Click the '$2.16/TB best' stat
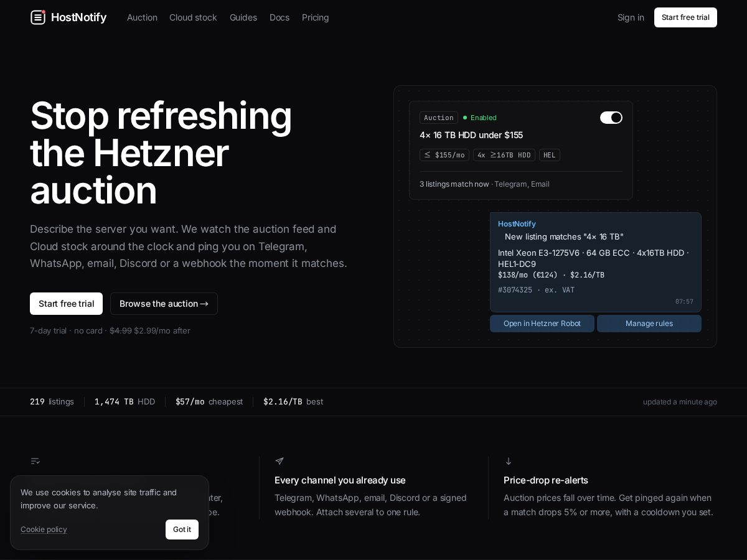Screen dimensions: 747x560 293,402
